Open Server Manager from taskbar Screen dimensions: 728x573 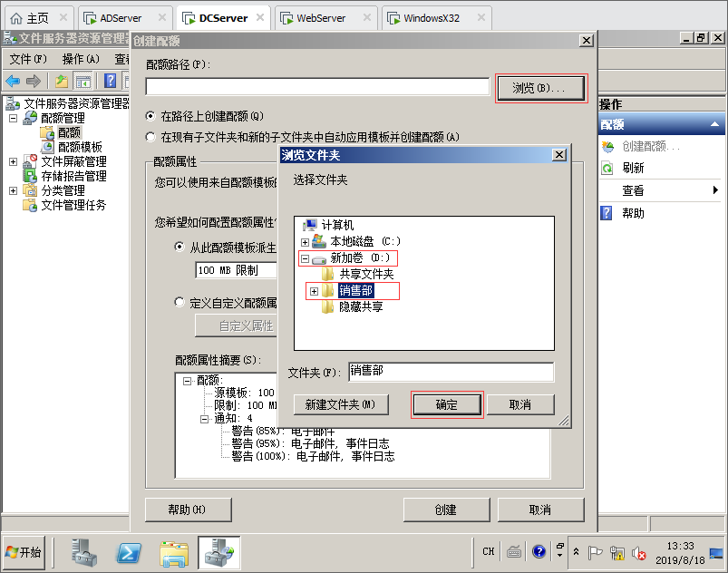pyautogui.click(x=84, y=552)
